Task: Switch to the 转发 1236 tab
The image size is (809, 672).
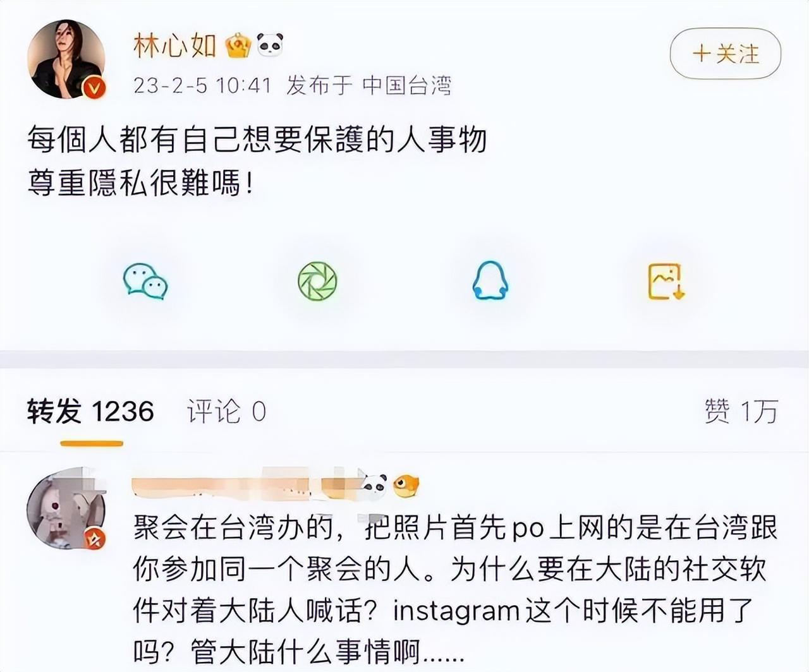Action: pos(90,412)
